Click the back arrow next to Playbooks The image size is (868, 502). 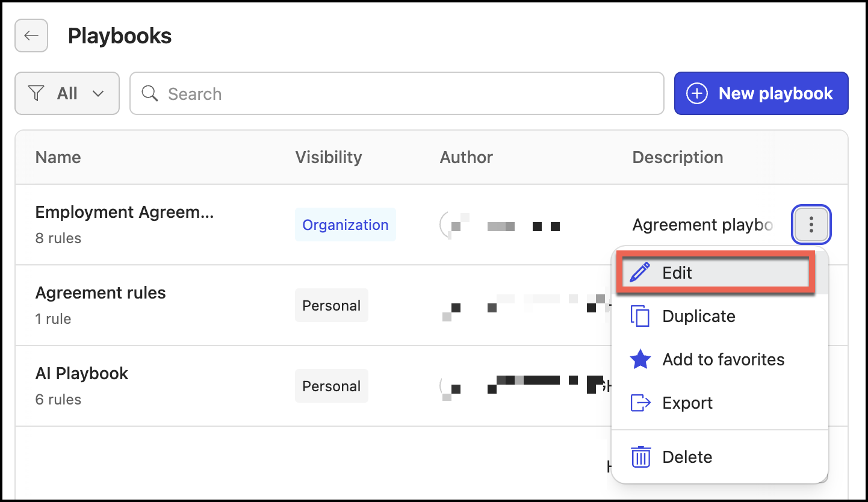click(x=31, y=36)
